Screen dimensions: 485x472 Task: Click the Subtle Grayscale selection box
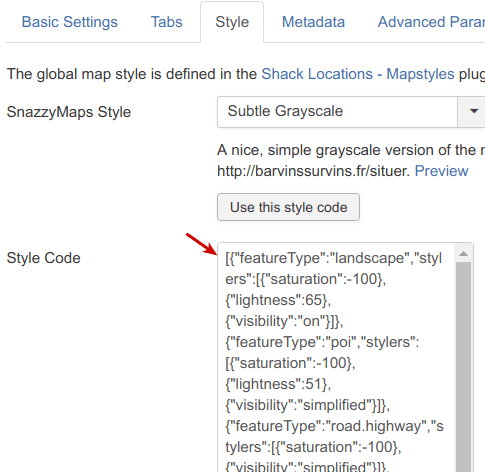[337, 112]
